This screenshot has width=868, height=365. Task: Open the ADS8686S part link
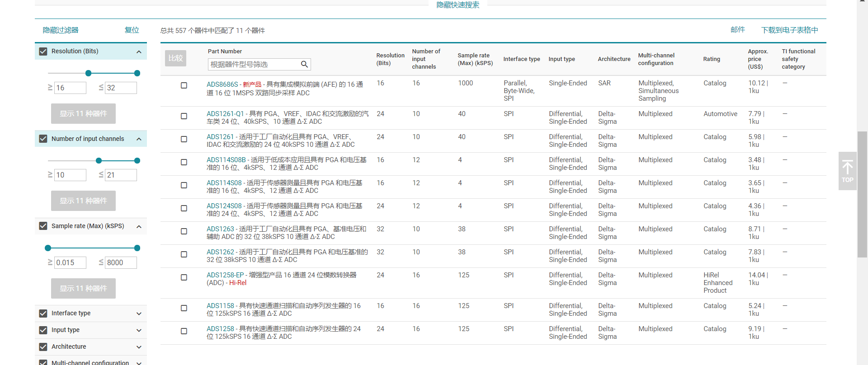(x=222, y=84)
